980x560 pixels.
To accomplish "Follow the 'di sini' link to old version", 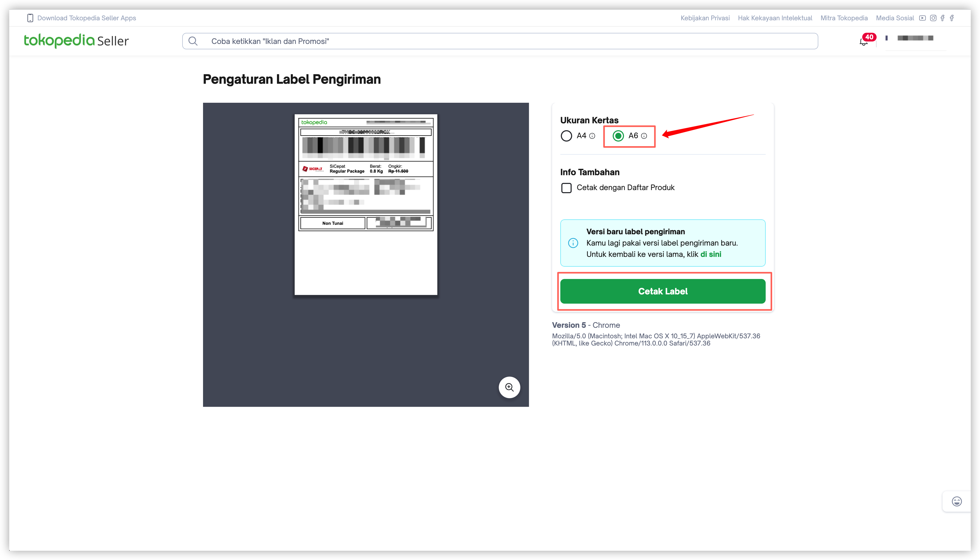I will pos(710,254).
